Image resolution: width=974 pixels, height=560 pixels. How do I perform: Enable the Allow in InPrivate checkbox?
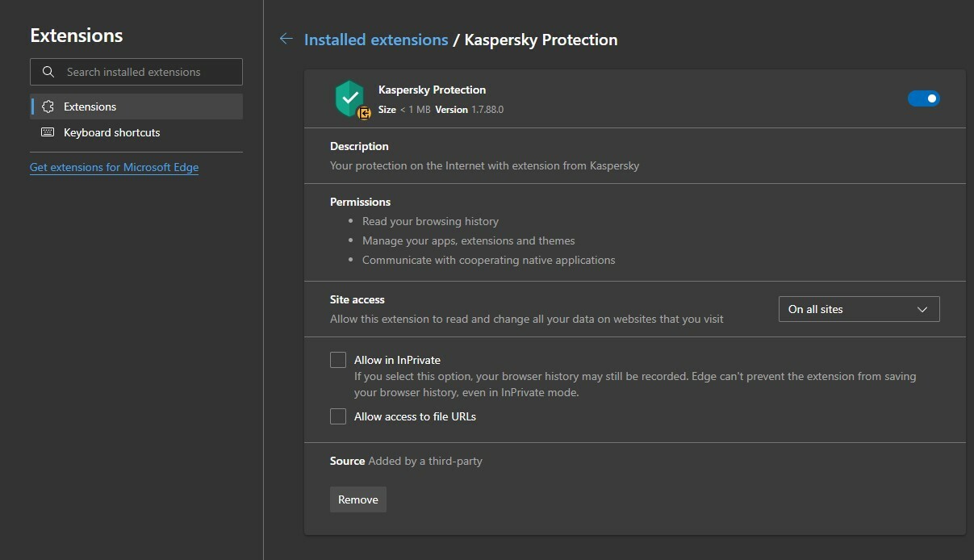point(338,360)
